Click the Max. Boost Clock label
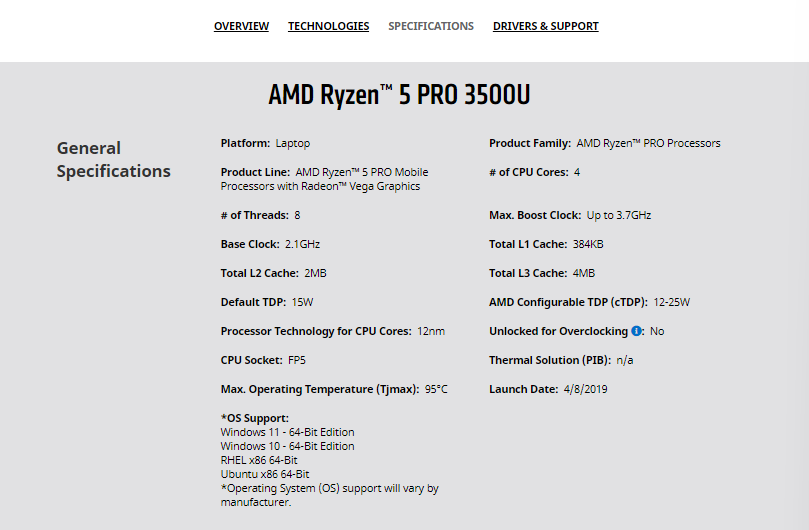This screenshot has height=530, width=809. pos(535,215)
